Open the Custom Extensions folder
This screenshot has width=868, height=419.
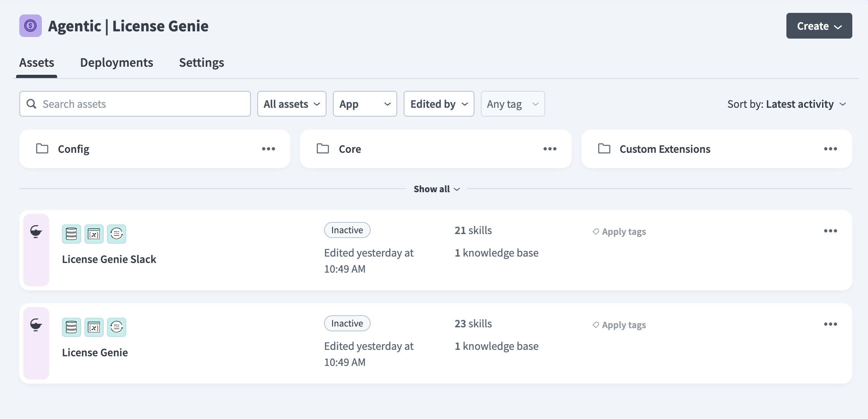(x=717, y=149)
